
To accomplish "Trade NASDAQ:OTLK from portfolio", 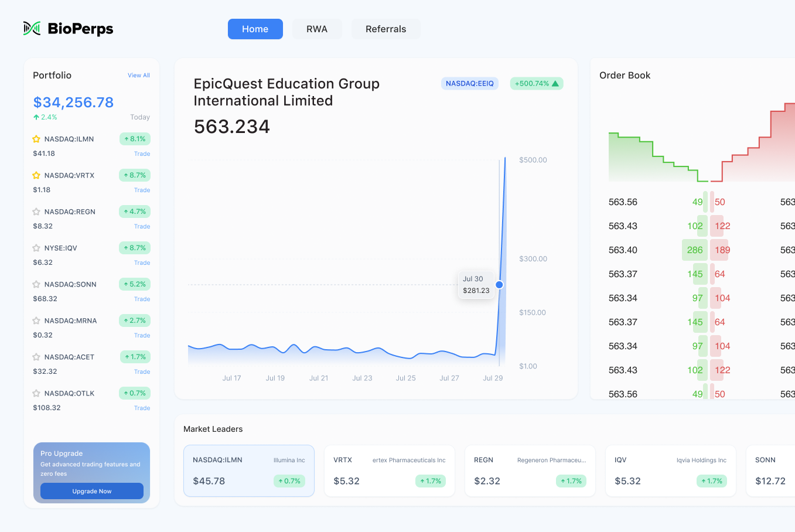I will [142, 408].
